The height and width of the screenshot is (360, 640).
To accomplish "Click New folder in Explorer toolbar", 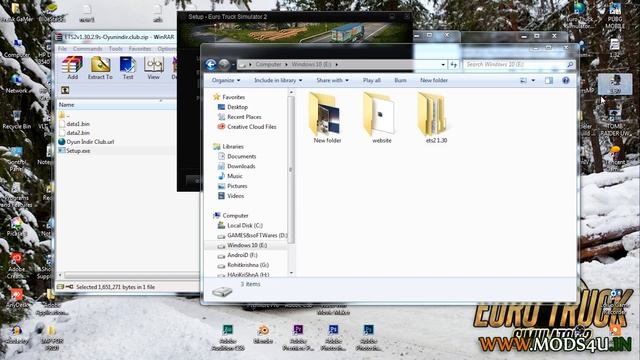I will [434, 80].
